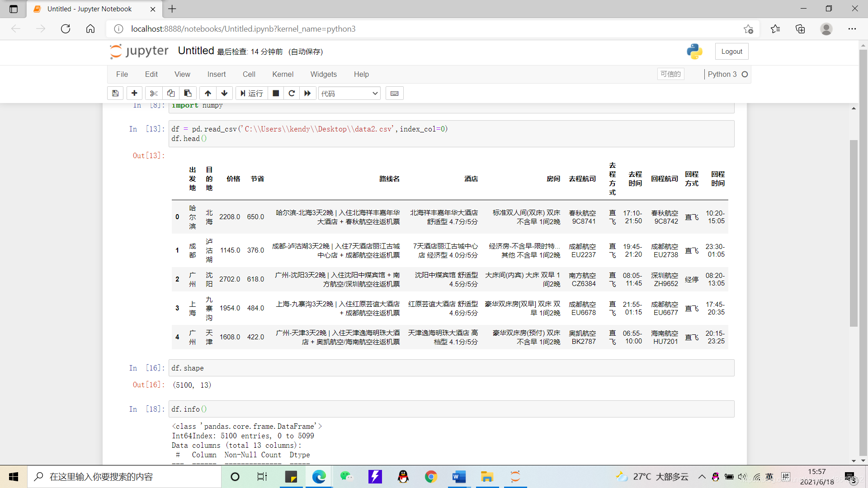The height and width of the screenshot is (488, 868).
Task: Restart kernel and rerun all icon
Action: coord(307,93)
